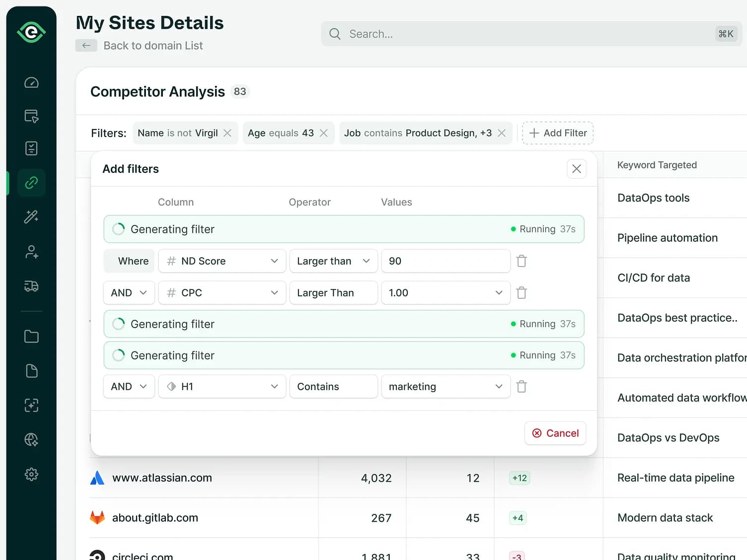This screenshot has width=747, height=560.
Task: Select the magic wand tool in sidebar
Action: (x=31, y=216)
